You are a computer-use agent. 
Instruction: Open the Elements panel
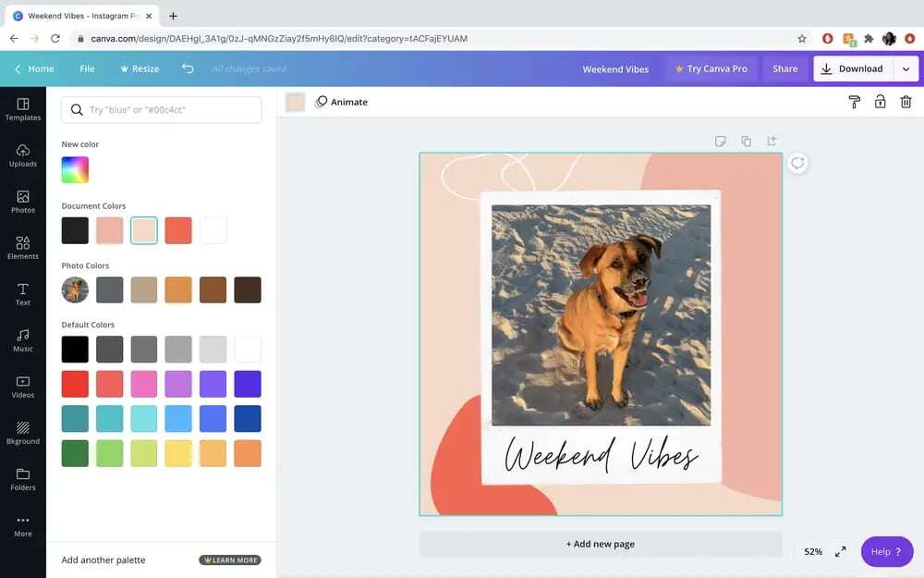22,248
